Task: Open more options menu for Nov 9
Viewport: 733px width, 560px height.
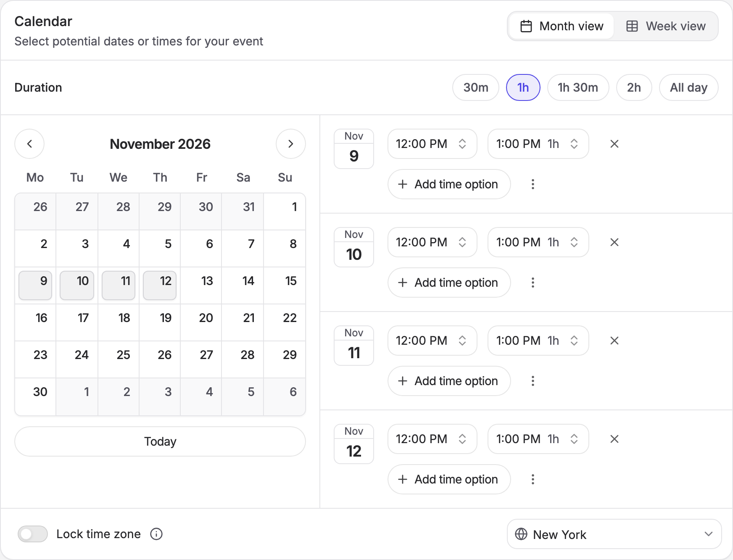Action: coord(533,184)
